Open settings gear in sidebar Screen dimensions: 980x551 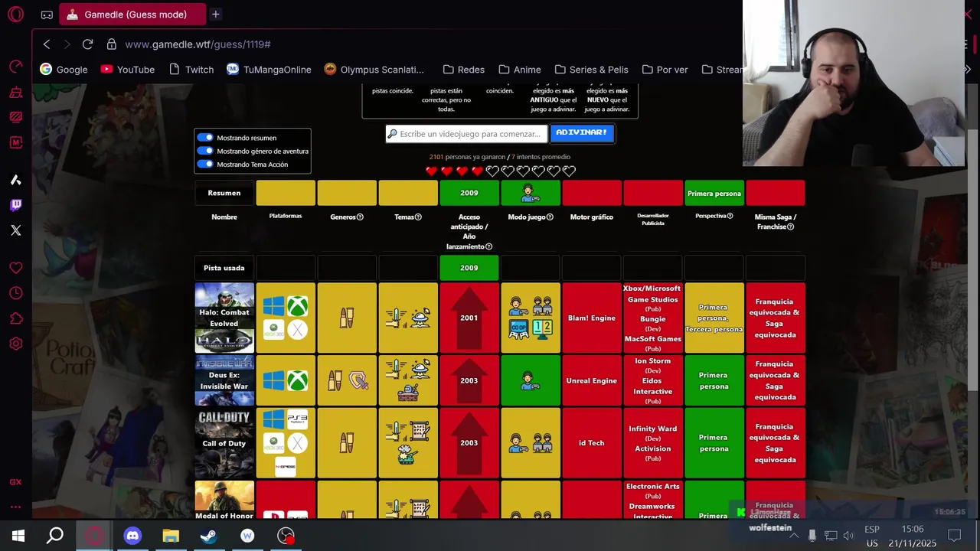[15, 344]
